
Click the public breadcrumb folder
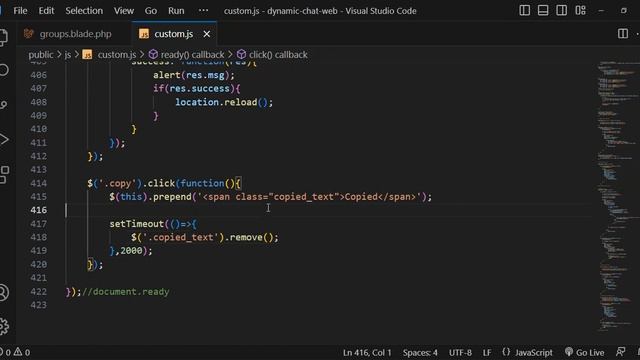point(41,55)
